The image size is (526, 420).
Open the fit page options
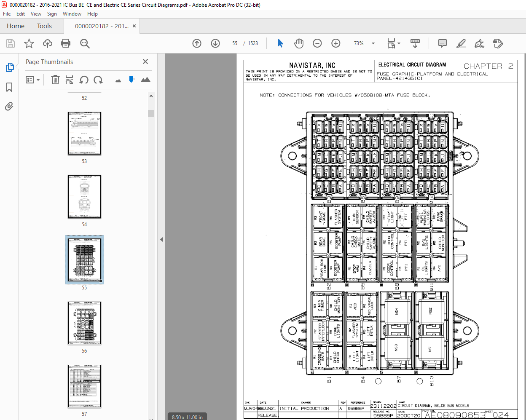coord(393,43)
